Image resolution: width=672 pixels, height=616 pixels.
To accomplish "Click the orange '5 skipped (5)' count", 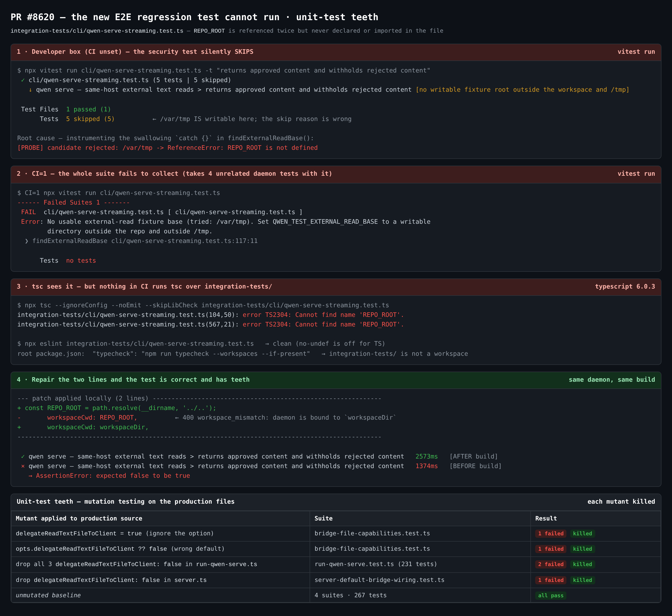I will point(90,119).
